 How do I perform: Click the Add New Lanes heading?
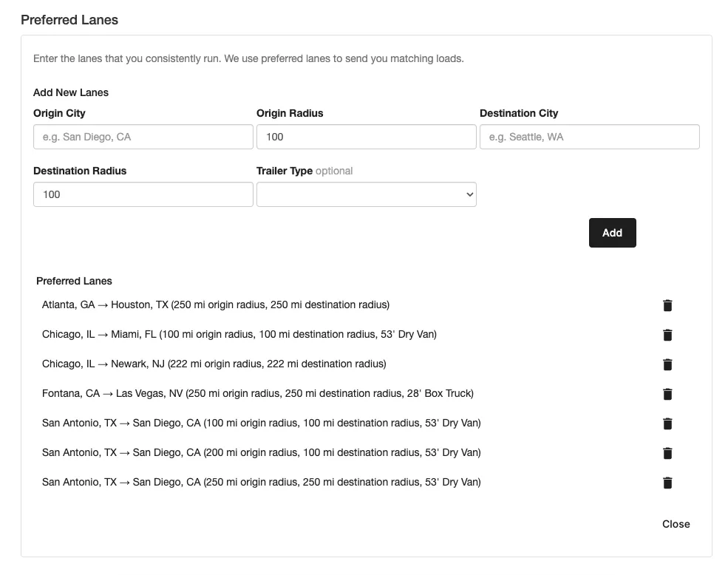(70, 92)
